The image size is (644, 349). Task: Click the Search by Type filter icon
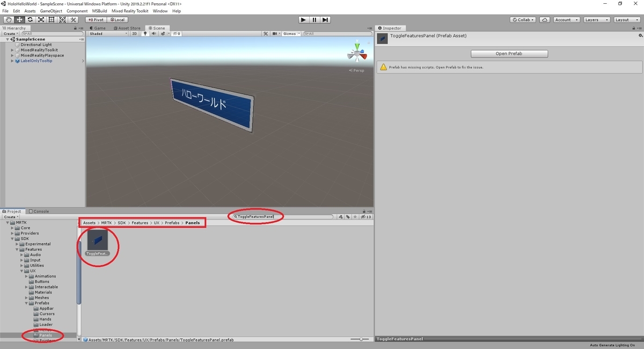point(341,217)
